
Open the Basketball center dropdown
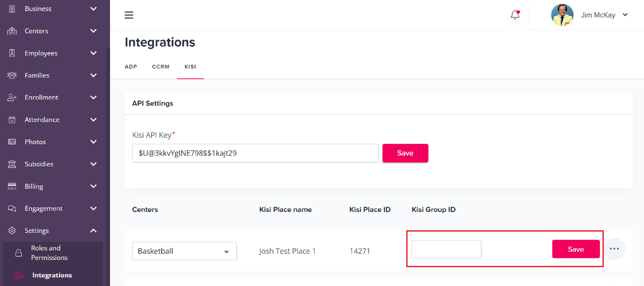click(x=184, y=251)
